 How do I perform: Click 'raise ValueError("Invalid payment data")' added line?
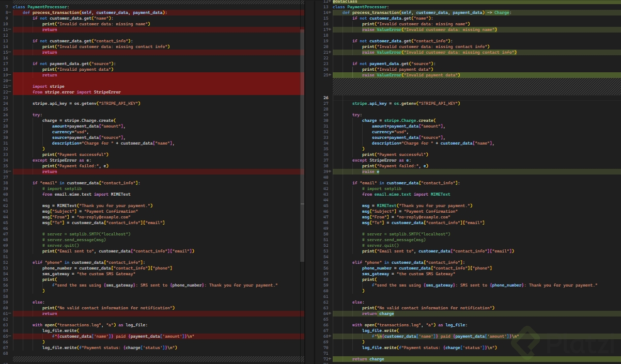(411, 75)
